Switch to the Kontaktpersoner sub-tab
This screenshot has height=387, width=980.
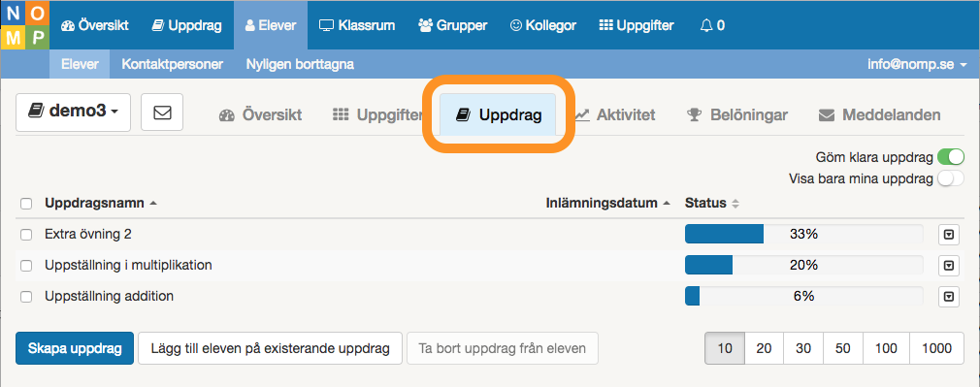point(172,64)
